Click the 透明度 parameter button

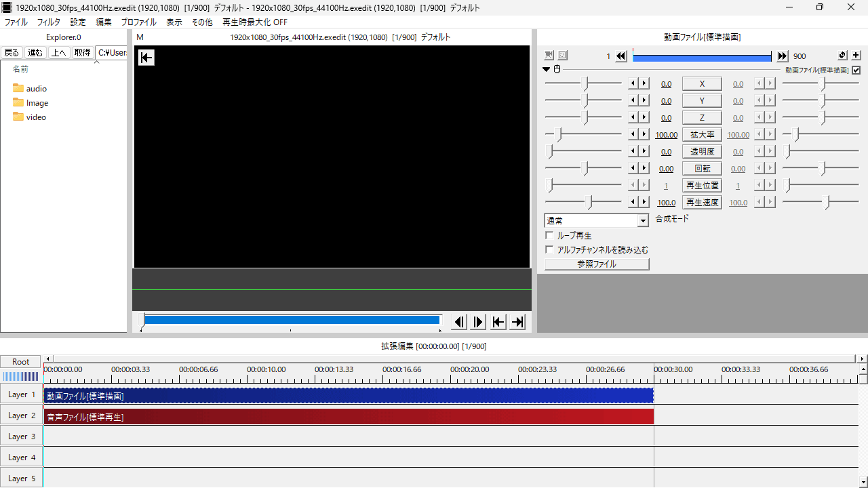pyautogui.click(x=702, y=152)
